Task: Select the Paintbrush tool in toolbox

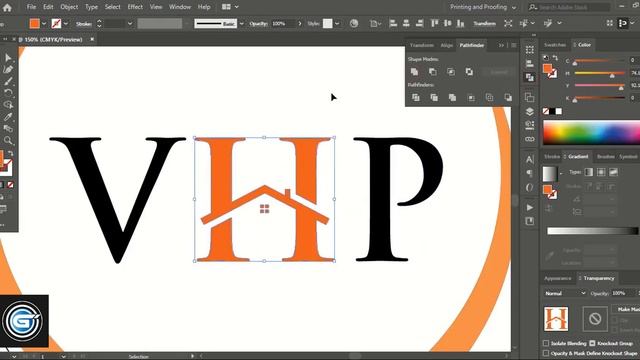Action: (8, 81)
